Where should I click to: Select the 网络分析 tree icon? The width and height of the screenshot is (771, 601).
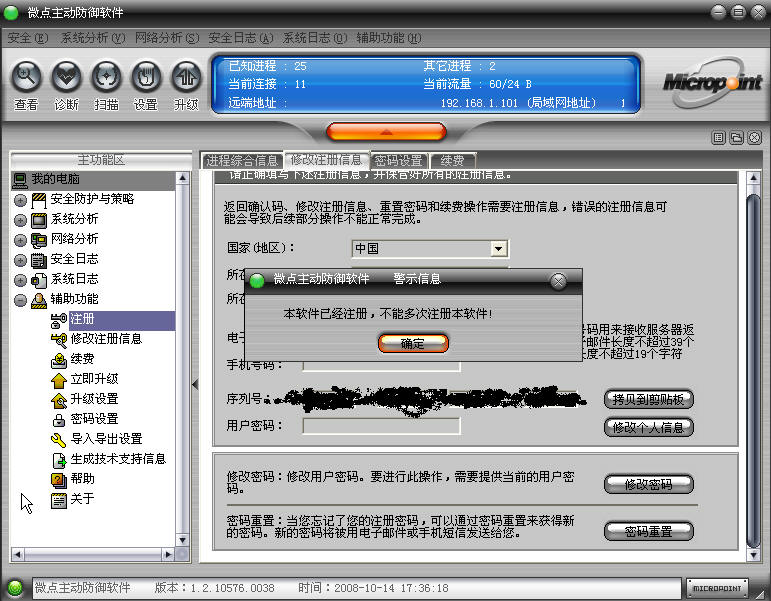(39, 240)
